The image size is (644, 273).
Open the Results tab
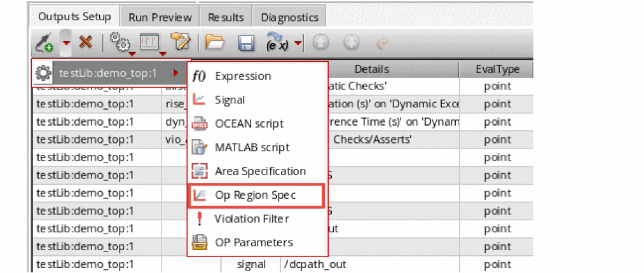tap(226, 17)
